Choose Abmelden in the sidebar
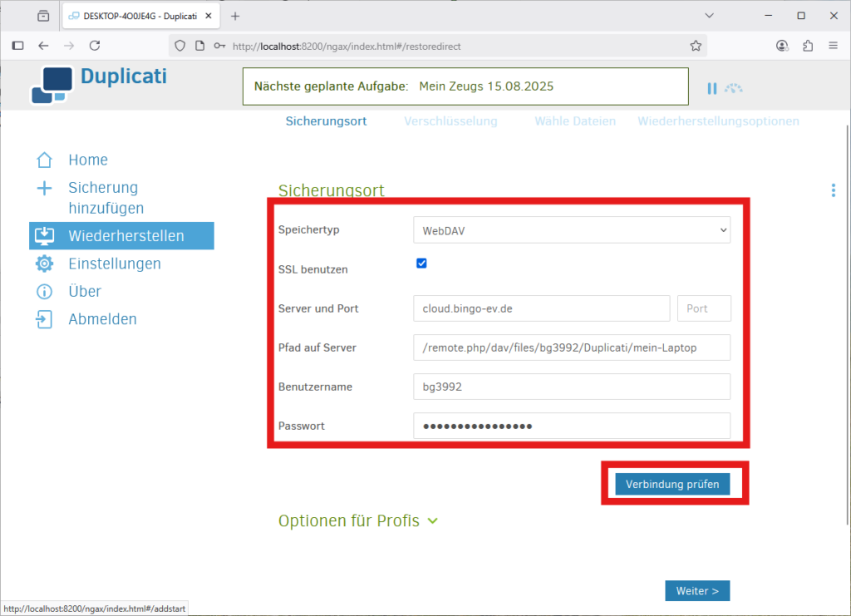Image resolution: width=851 pixels, height=616 pixels. pos(102,319)
